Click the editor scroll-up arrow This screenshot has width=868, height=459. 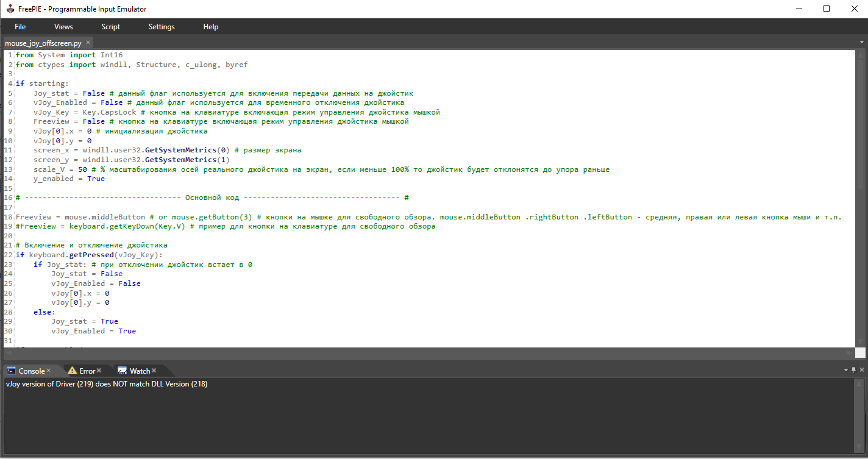pos(859,55)
